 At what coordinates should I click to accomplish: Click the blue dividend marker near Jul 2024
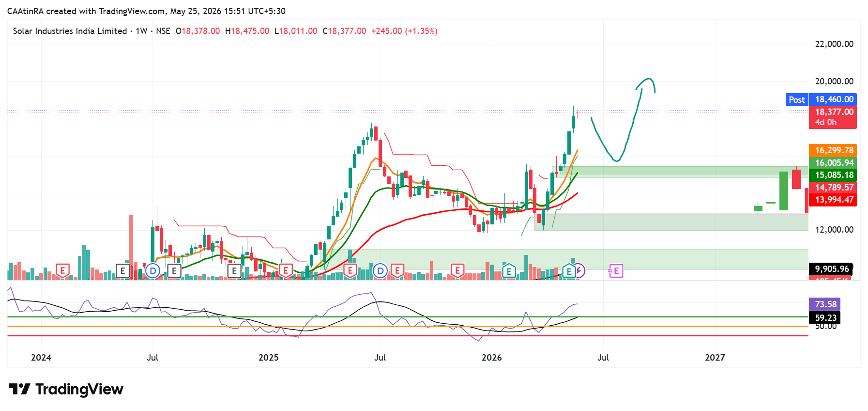point(153,271)
